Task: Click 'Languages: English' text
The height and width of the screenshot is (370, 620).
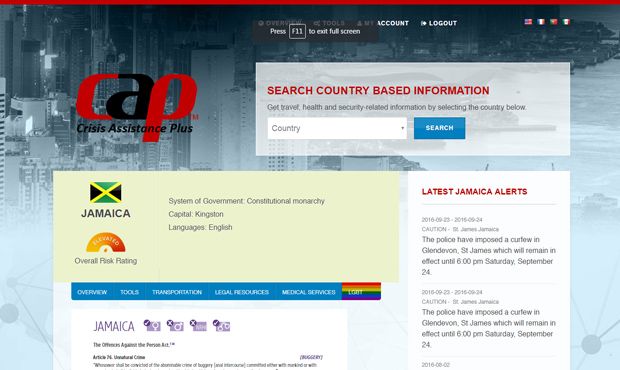Action: click(x=200, y=227)
